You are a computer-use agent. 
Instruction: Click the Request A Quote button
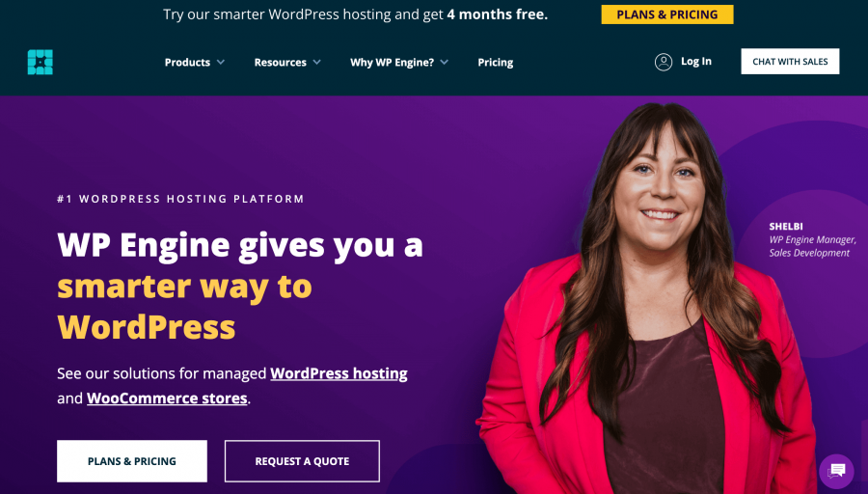tap(302, 461)
